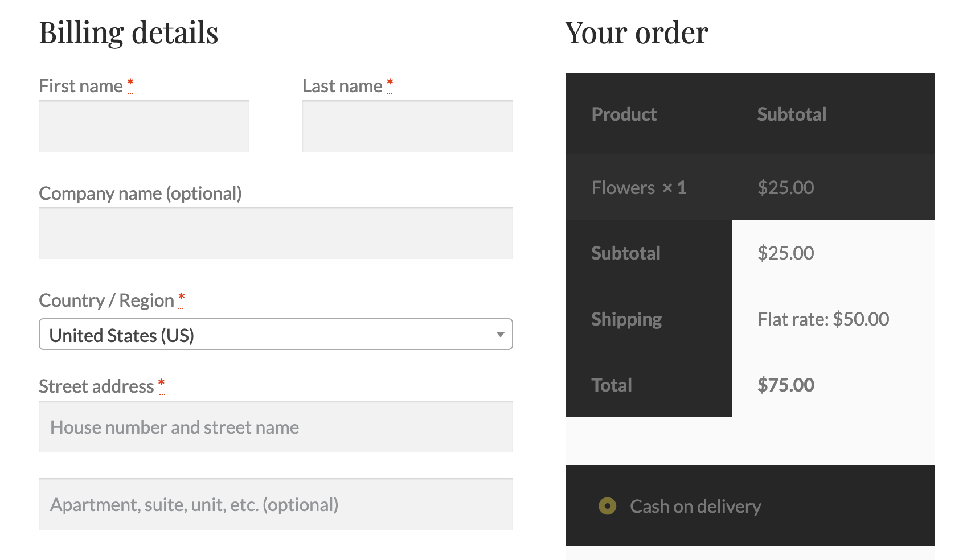Image resolution: width=967 pixels, height=560 pixels.
Task: Click the Cash on delivery label
Action: tap(695, 506)
